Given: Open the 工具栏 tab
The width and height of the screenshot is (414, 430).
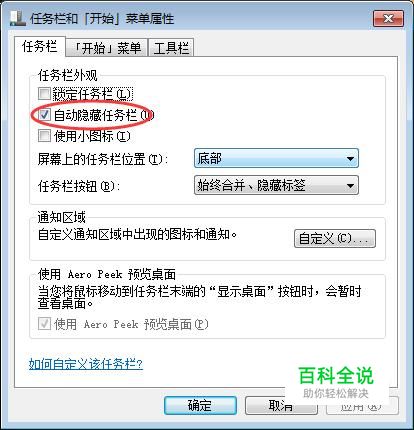Looking at the screenshot, I should tap(171, 48).
